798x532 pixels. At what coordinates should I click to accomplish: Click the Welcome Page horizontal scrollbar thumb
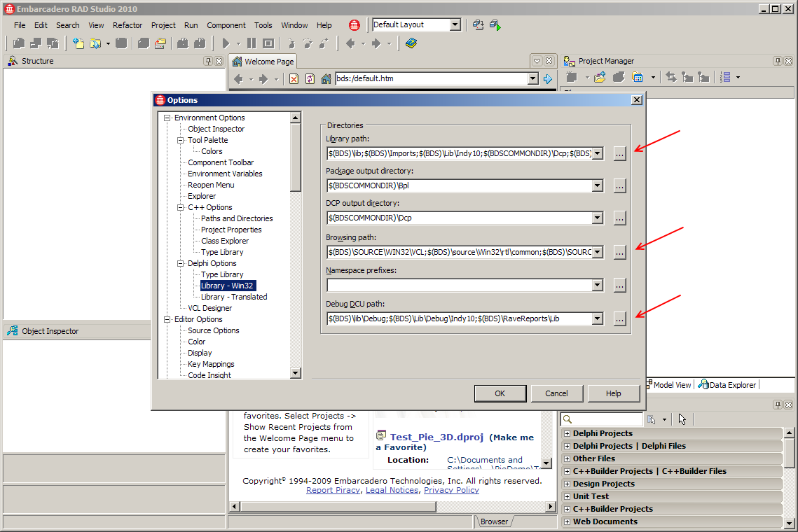click(x=338, y=507)
